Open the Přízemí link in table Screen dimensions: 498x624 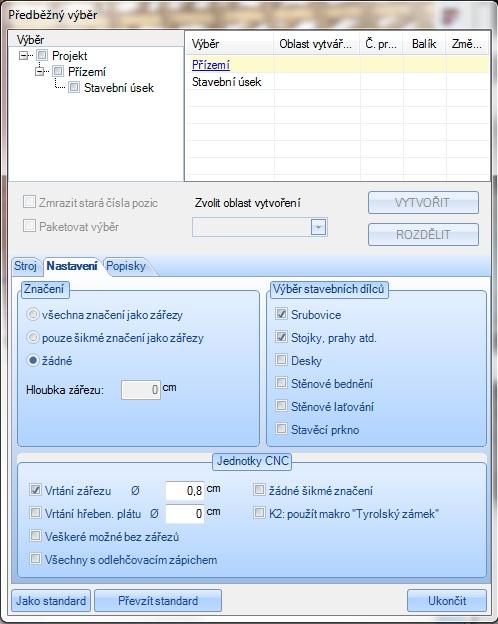(211, 64)
